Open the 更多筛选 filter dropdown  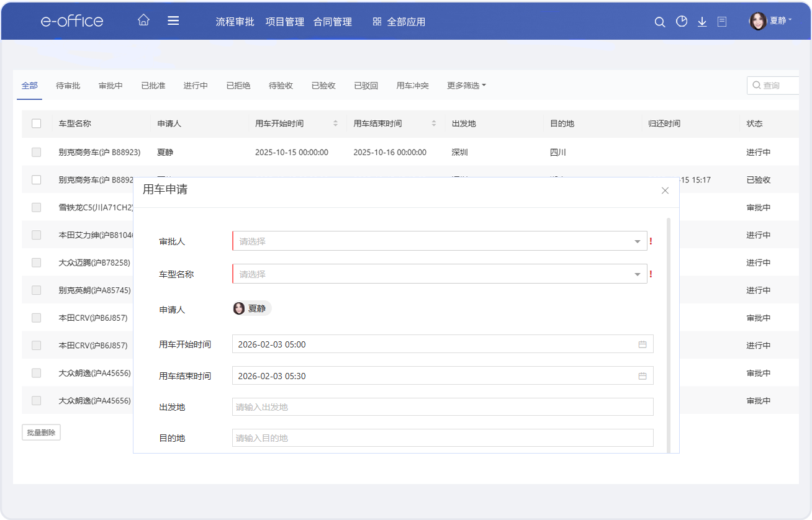pyautogui.click(x=466, y=86)
